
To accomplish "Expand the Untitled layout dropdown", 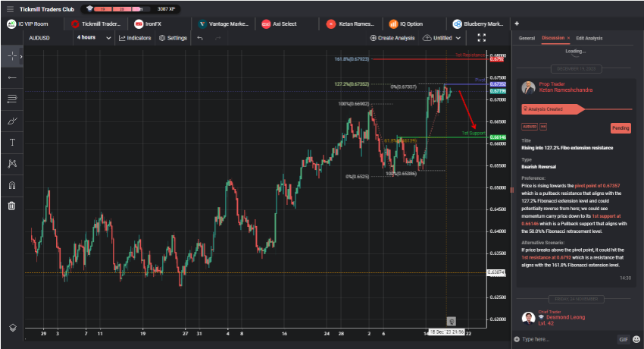I will 442,38.
